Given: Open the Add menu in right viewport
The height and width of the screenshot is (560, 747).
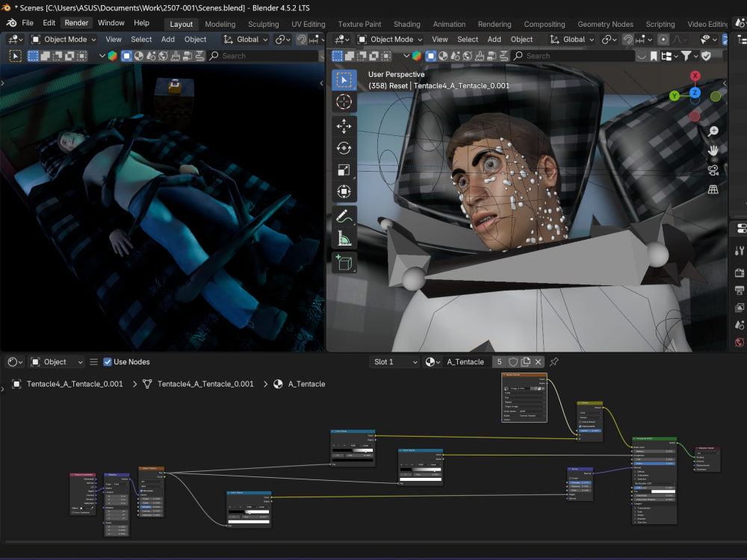Looking at the screenshot, I should click(x=494, y=40).
